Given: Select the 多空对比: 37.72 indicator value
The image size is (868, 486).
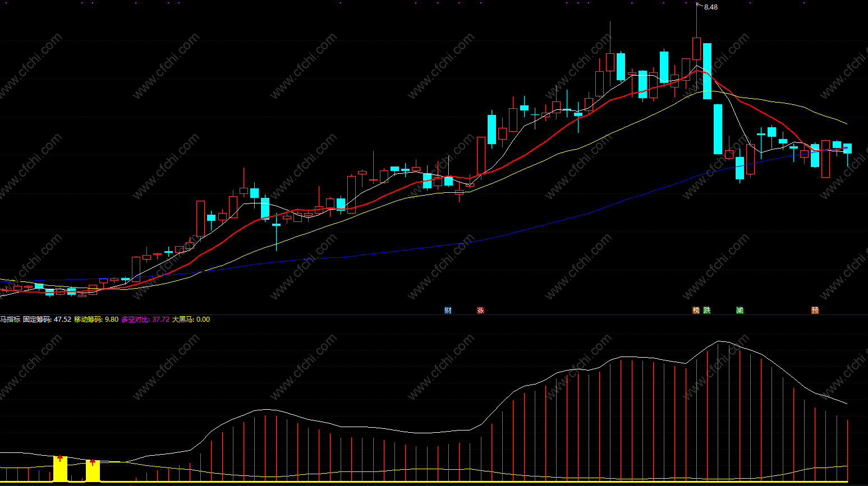Looking at the screenshot, I should pos(145,320).
